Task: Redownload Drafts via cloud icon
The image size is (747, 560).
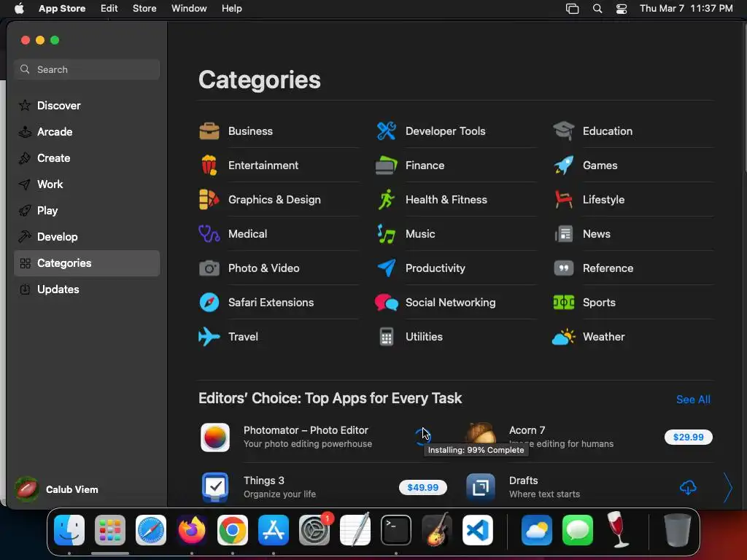Action: coord(688,487)
